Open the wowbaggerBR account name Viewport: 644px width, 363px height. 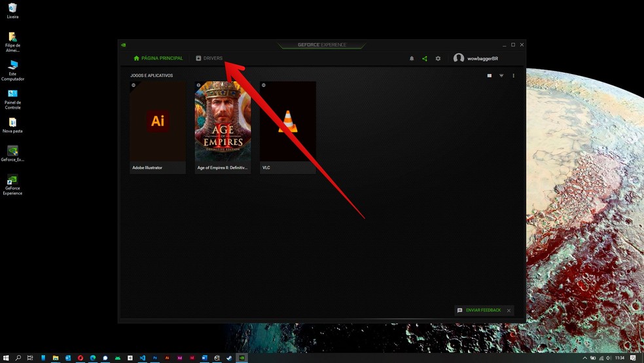[x=482, y=58]
